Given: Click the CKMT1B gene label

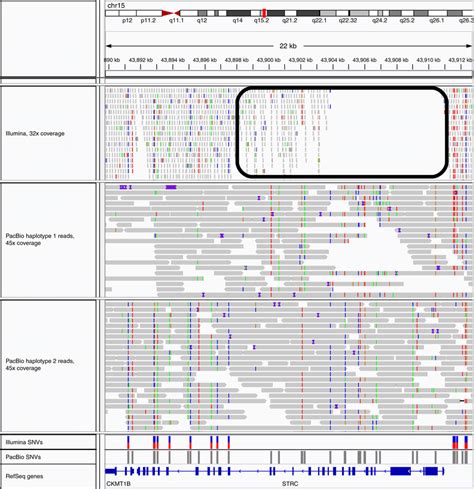Looking at the screenshot, I should [118, 484].
